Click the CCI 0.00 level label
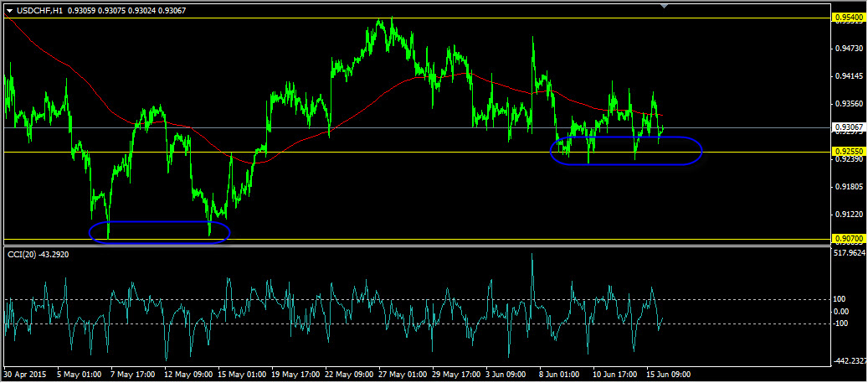Viewport: 868px width, 383px height. click(x=843, y=312)
